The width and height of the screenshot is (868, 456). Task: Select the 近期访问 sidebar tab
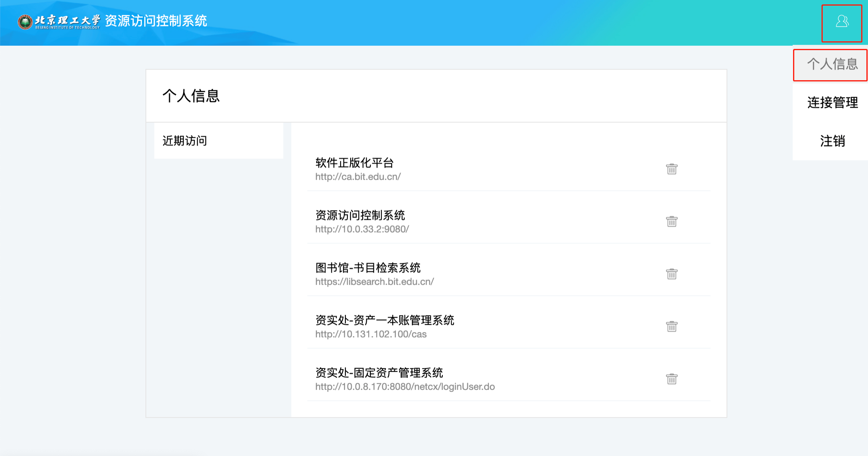pyautogui.click(x=185, y=141)
